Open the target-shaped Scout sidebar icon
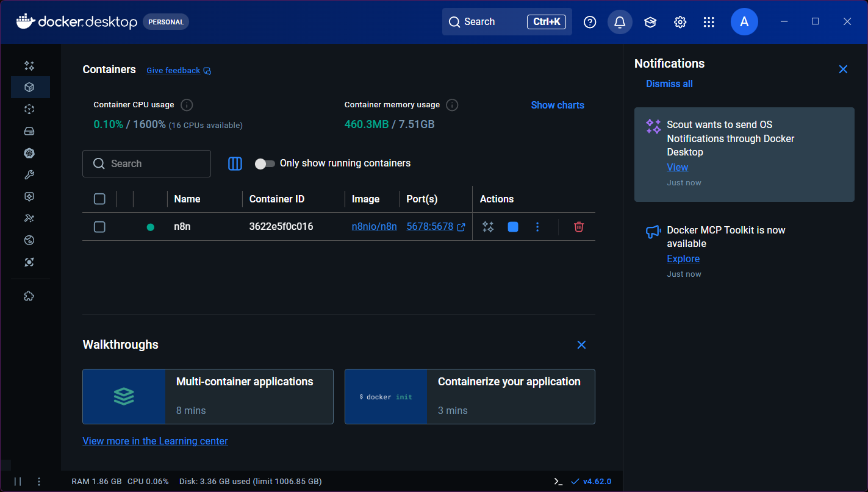Image resolution: width=868 pixels, height=492 pixels. coord(29,262)
